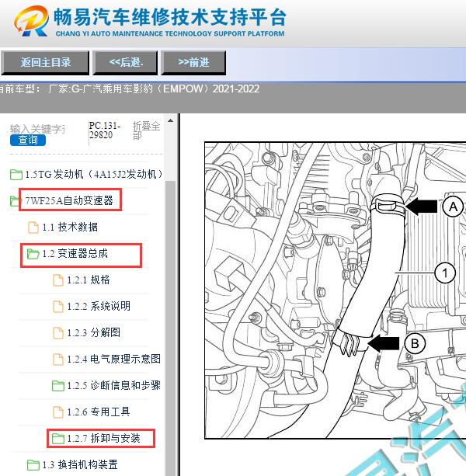Open 1.2.4 电气原理示意图 page
The width and height of the screenshot is (466, 476).
[x=114, y=359]
